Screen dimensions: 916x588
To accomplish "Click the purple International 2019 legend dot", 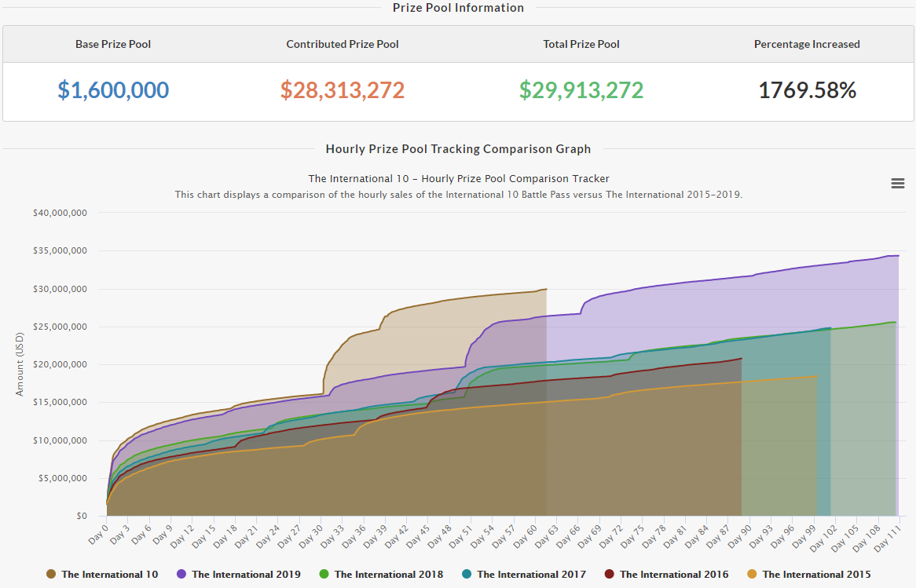I will (x=181, y=574).
